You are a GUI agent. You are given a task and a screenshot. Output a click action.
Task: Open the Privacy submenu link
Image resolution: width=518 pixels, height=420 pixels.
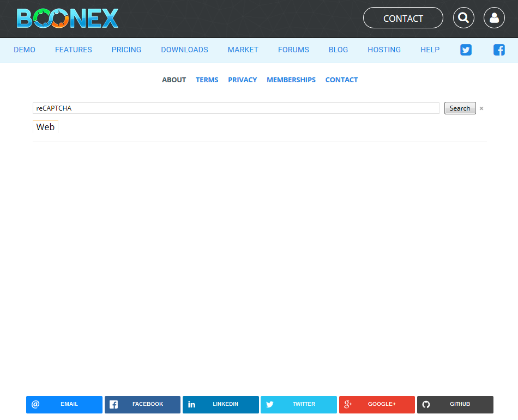242,80
